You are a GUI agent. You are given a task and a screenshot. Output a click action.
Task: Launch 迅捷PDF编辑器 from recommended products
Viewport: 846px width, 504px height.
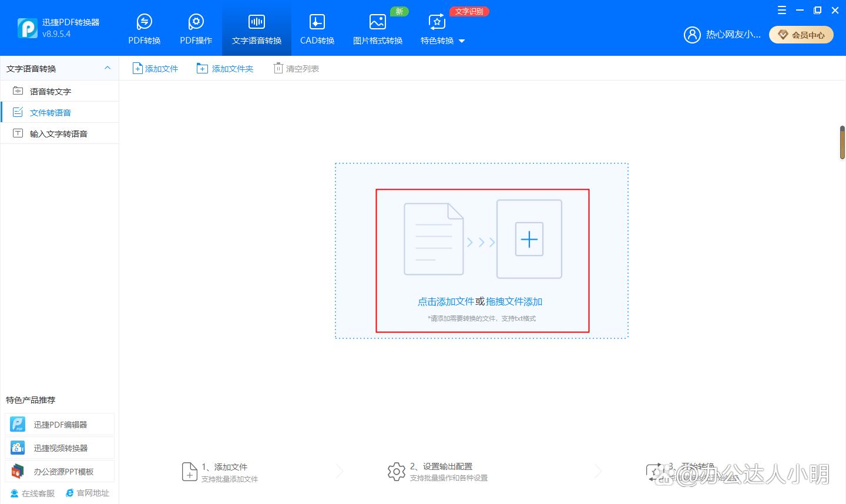60,425
